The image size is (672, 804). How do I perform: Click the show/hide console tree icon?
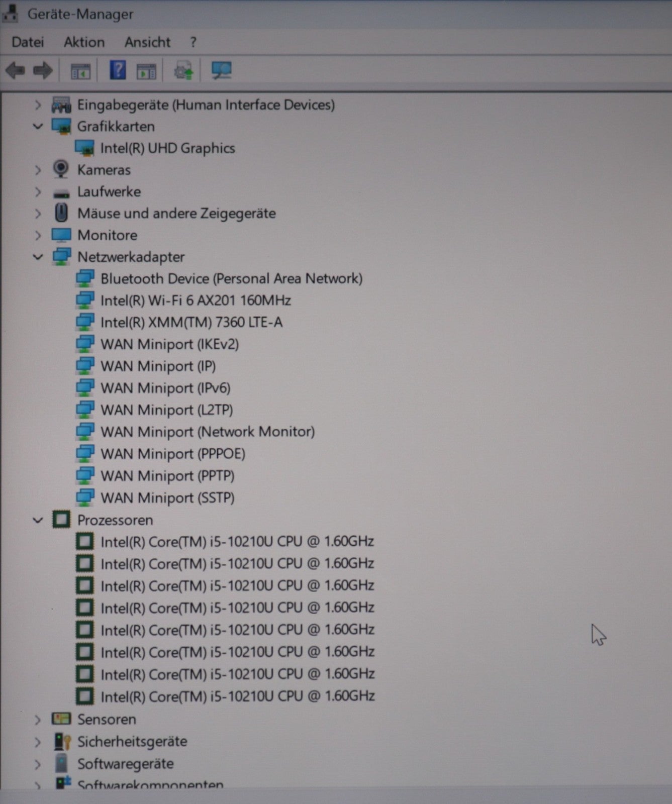(80, 71)
